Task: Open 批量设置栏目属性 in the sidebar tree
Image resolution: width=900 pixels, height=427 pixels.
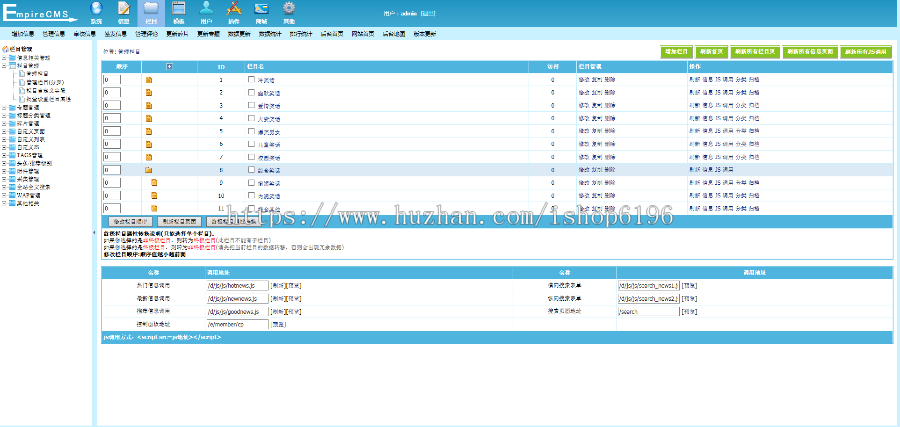Action: 48,99
